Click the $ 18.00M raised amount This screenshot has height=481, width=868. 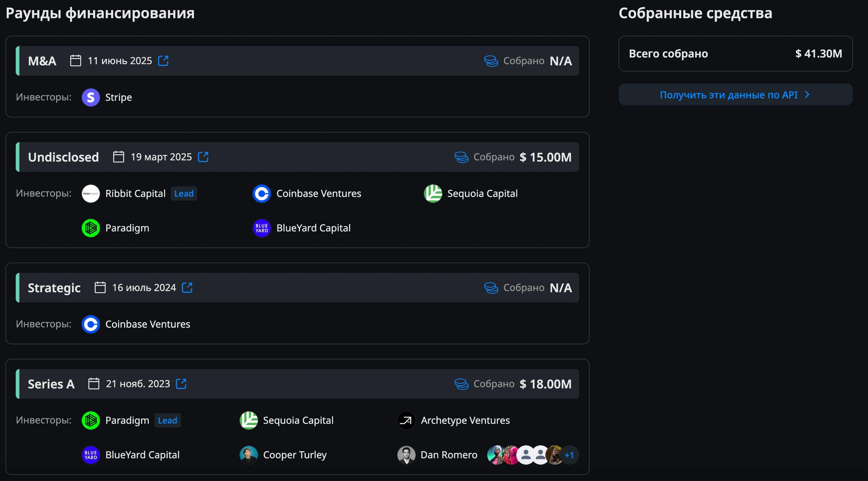click(x=546, y=384)
